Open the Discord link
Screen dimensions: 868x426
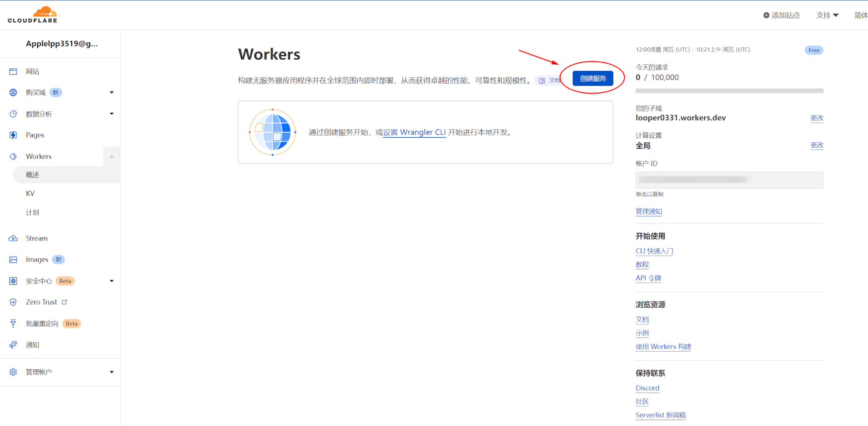pyautogui.click(x=647, y=388)
